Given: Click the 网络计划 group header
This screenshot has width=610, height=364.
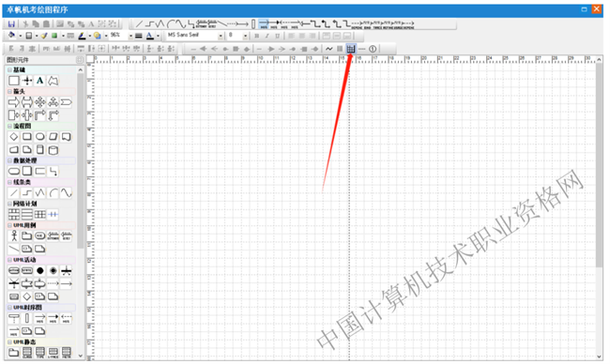Looking at the screenshot, I should click(x=41, y=204).
